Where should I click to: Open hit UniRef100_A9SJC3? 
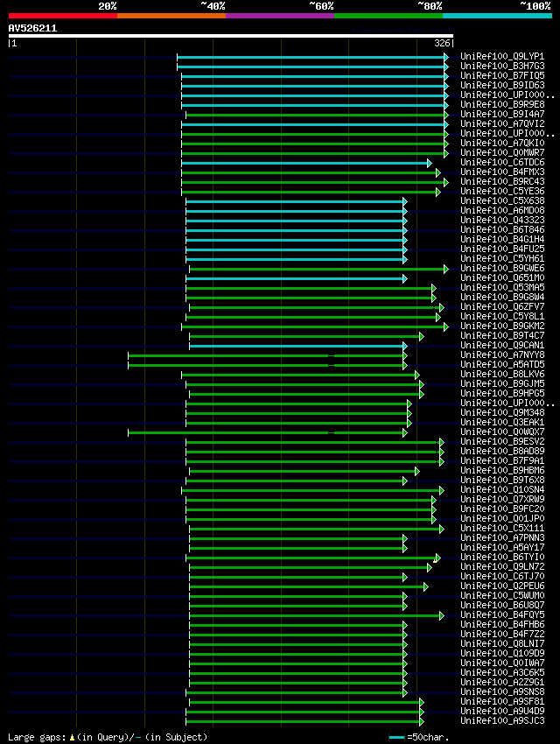tap(502, 720)
